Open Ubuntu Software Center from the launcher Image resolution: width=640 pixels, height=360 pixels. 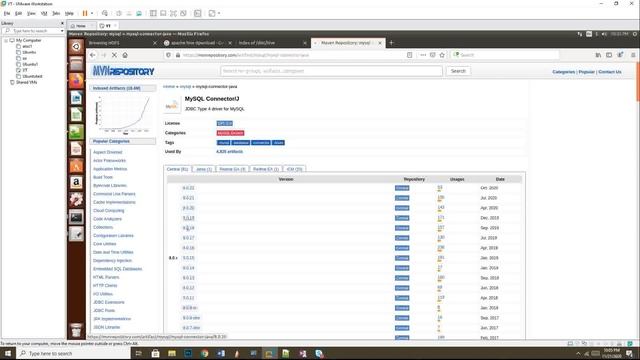[76, 166]
